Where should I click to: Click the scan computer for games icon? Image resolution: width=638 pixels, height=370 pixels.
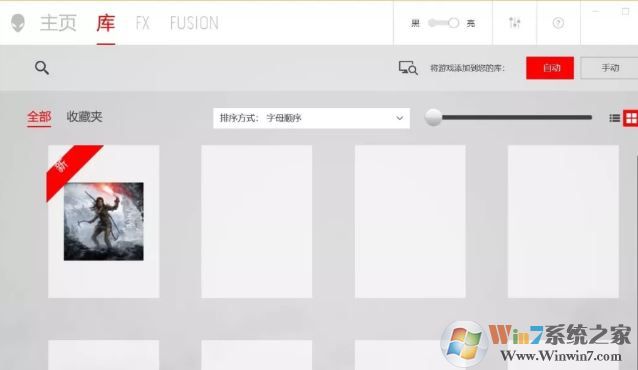(408, 68)
